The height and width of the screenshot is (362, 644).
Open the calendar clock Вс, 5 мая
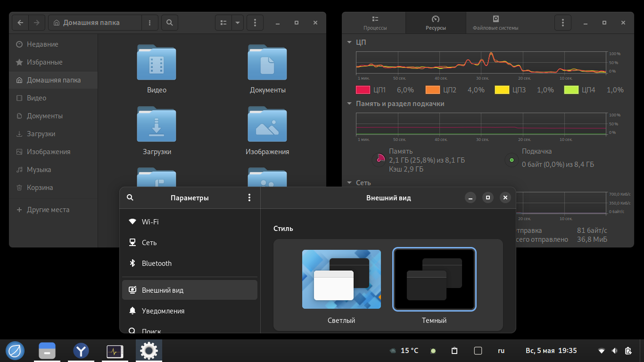[551, 351]
